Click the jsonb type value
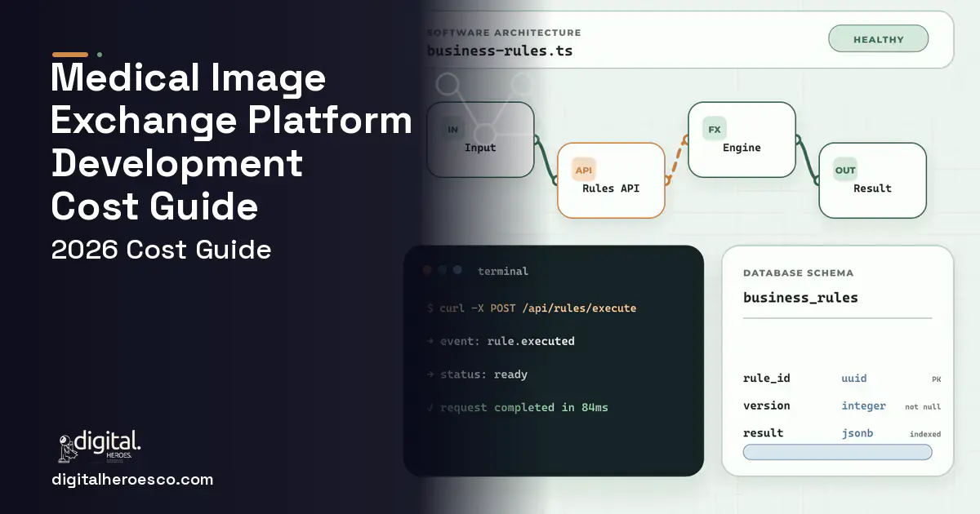The image size is (980, 514). (x=857, y=433)
